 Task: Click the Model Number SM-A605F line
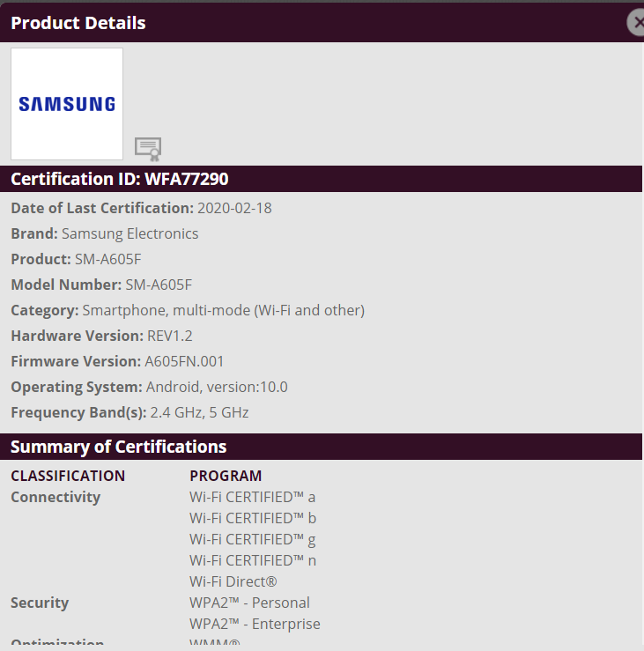pos(159,285)
